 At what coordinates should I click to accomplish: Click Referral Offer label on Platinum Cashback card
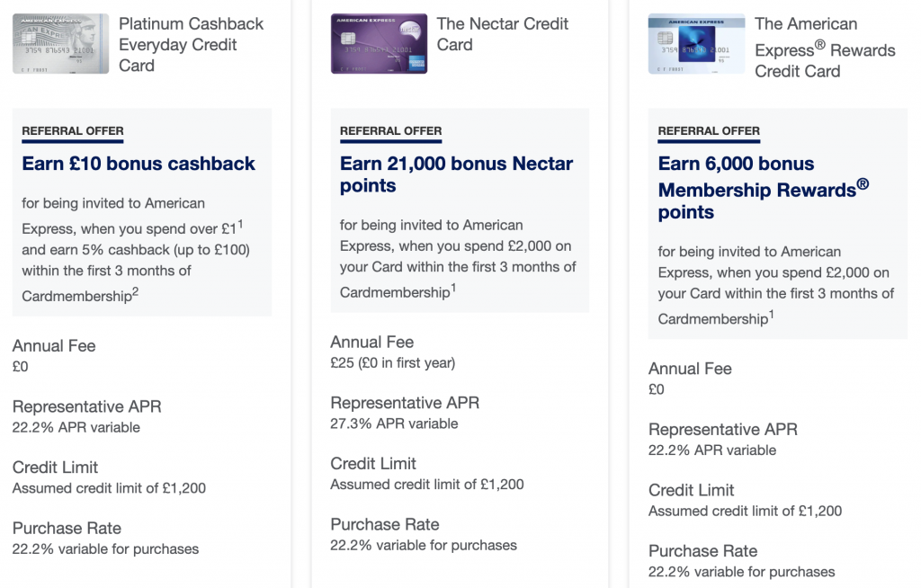point(73,131)
